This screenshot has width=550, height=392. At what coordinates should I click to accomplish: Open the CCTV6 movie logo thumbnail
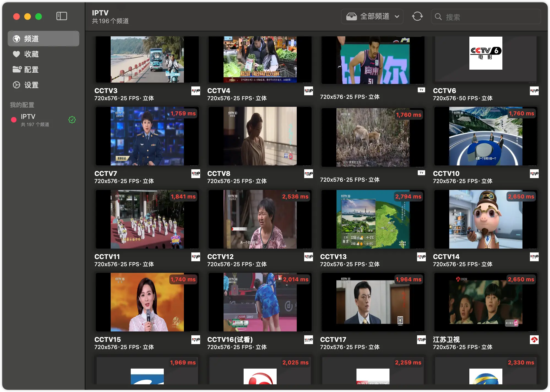point(486,59)
